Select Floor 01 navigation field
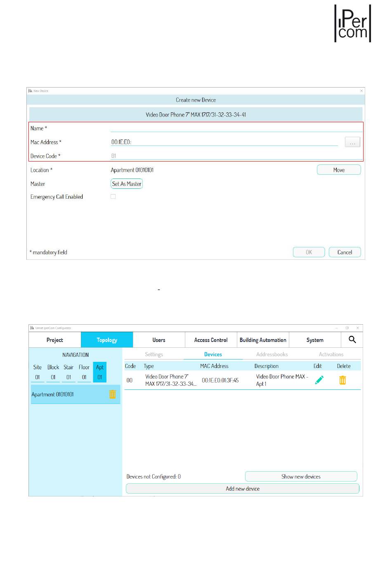 [x=84, y=377]
